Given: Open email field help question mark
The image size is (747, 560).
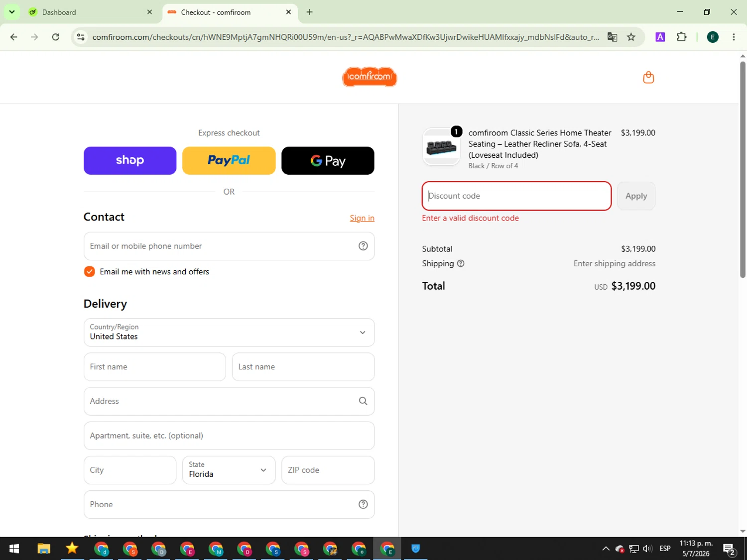Looking at the screenshot, I should point(363,246).
